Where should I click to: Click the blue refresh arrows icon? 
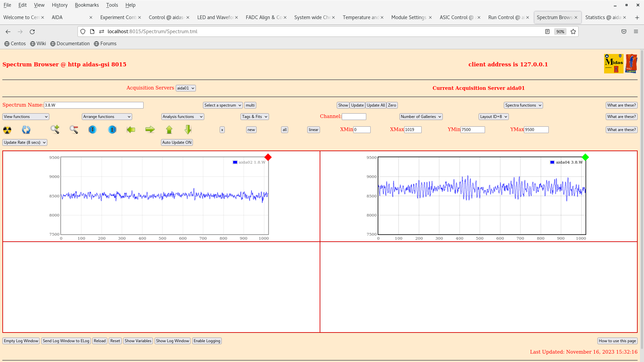tap(26, 130)
